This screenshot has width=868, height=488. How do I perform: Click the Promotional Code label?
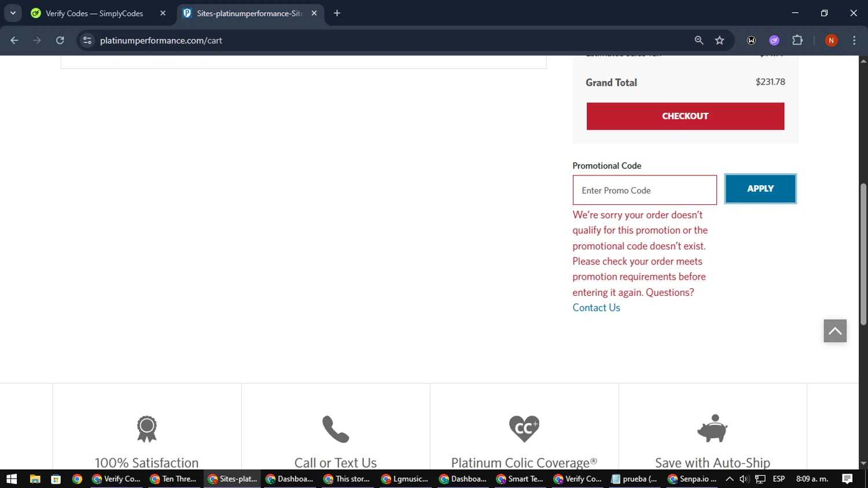606,166
